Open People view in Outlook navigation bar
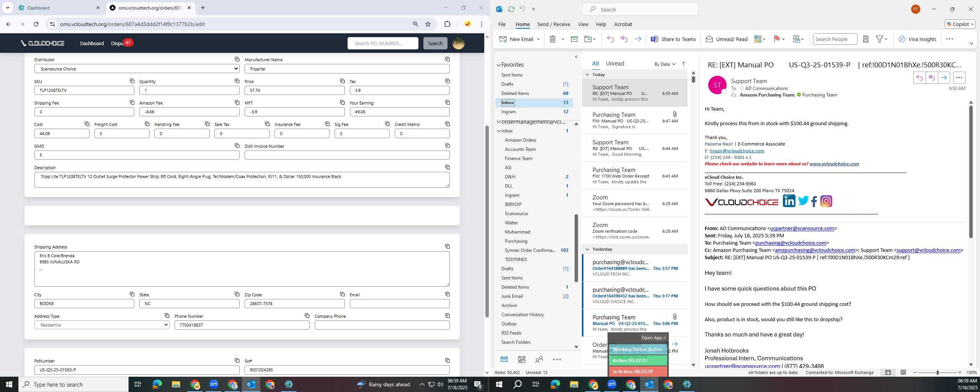This screenshot has height=392, width=980. click(539, 359)
